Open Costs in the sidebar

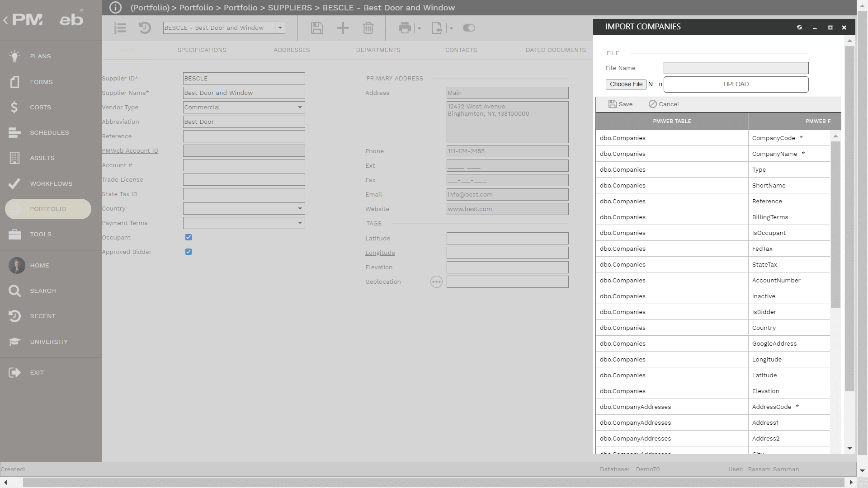[40, 107]
